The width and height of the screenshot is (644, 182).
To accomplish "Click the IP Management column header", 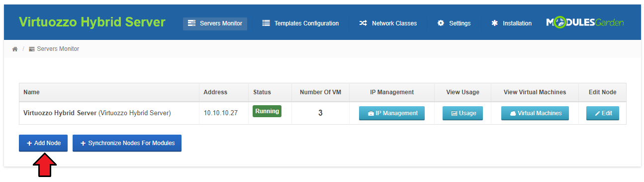I will click(x=392, y=92).
